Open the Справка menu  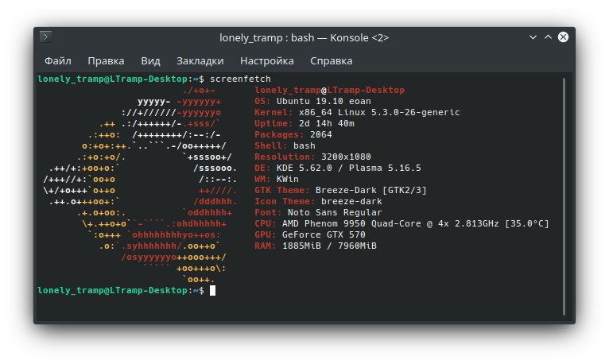(332, 61)
